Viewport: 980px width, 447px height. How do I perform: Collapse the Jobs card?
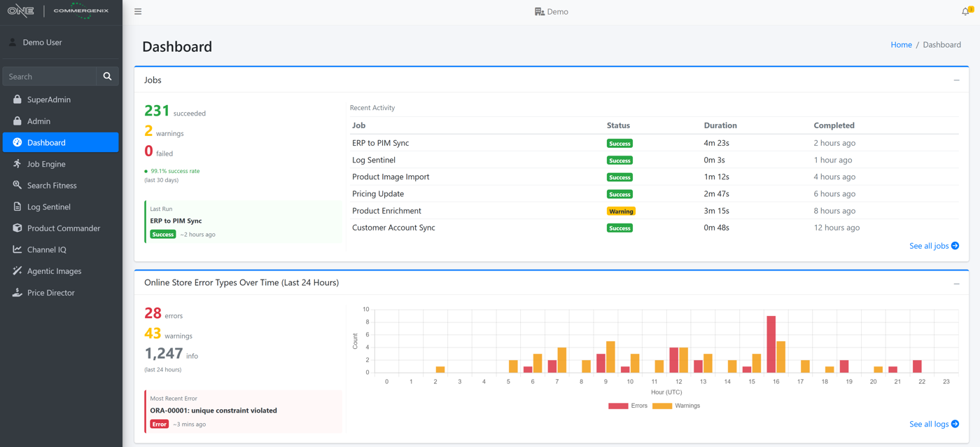tap(956, 80)
